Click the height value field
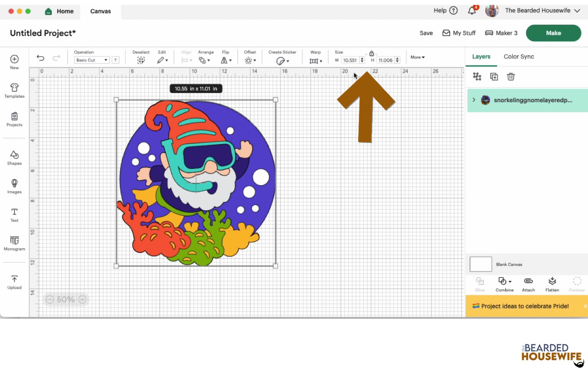The width and height of the screenshot is (588, 374). (x=386, y=60)
